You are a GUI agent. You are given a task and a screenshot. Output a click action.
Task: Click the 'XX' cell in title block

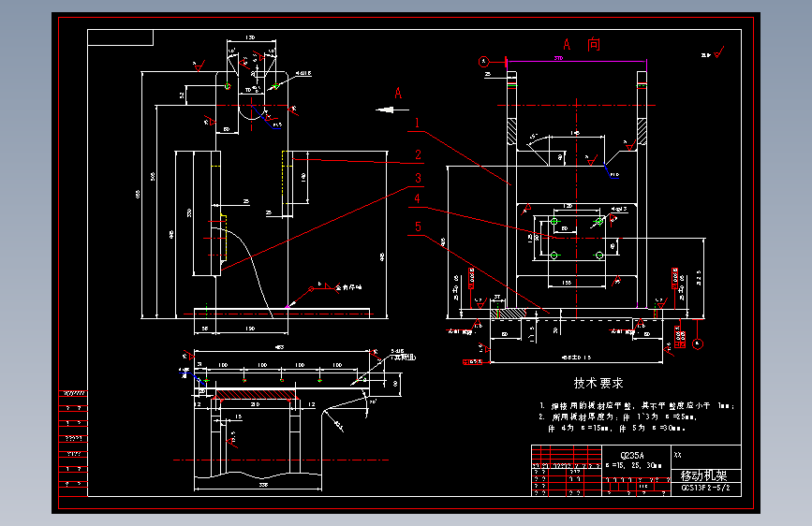pos(678,455)
